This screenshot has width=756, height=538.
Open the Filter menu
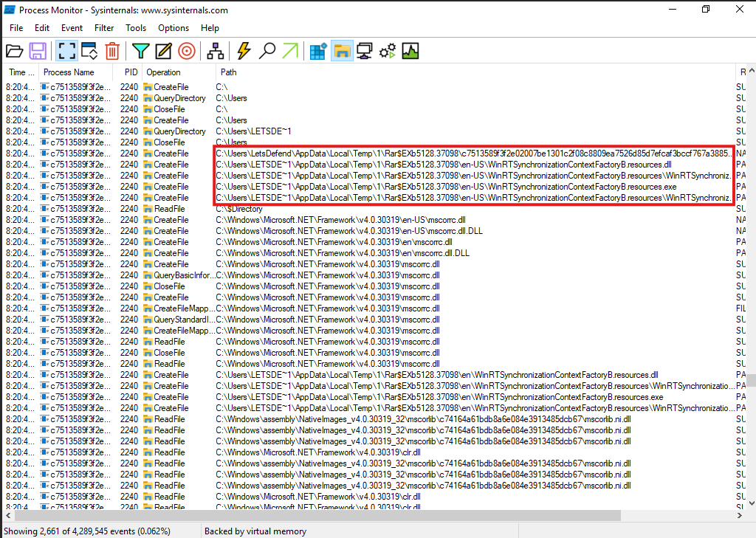[x=104, y=28]
